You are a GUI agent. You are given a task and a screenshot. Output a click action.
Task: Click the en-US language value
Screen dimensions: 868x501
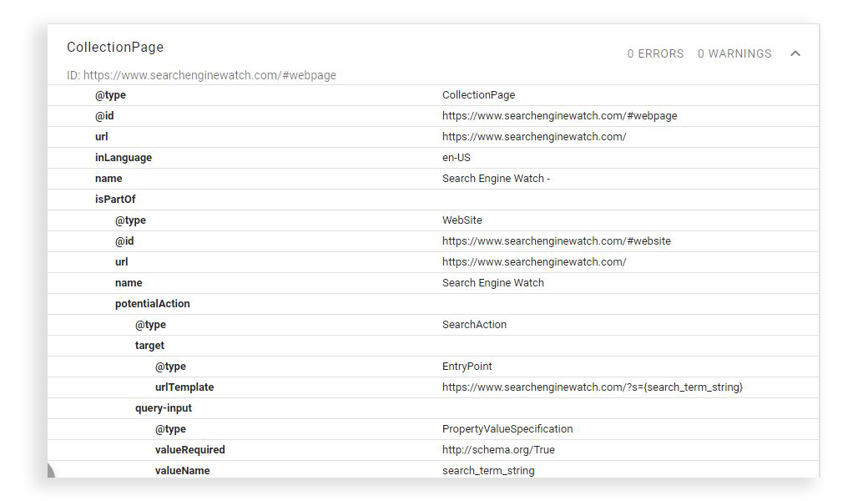click(457, 158)
